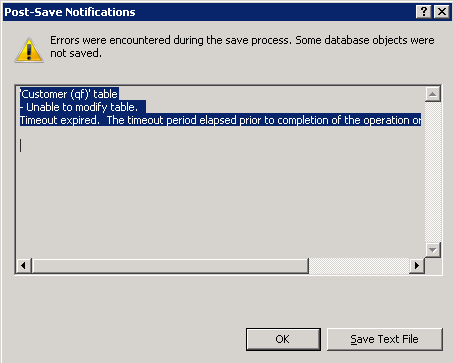
Task: Click the vertical scrollbar track
Action: [433, 172]
